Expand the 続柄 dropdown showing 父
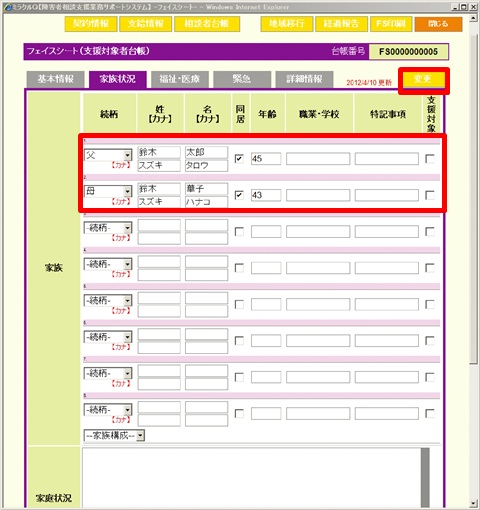 [108, 155]
